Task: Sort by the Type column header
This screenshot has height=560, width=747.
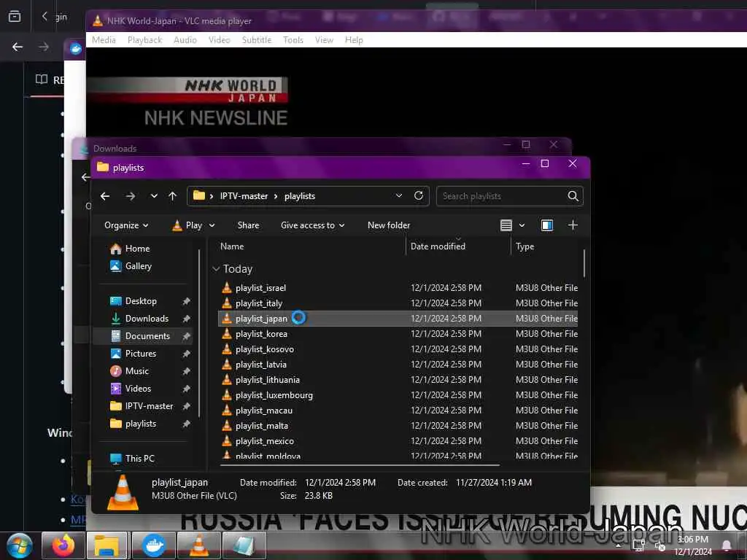Action: pos(525,246)
